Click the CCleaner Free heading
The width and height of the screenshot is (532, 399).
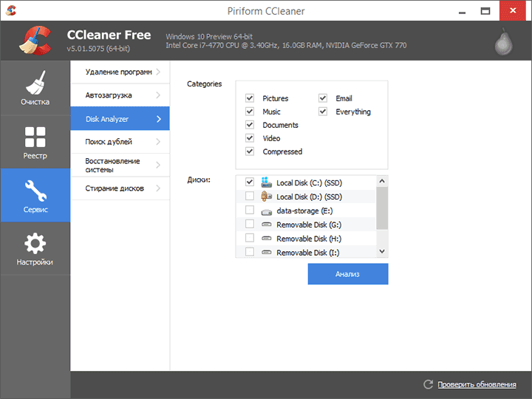[x=109, y=35]
